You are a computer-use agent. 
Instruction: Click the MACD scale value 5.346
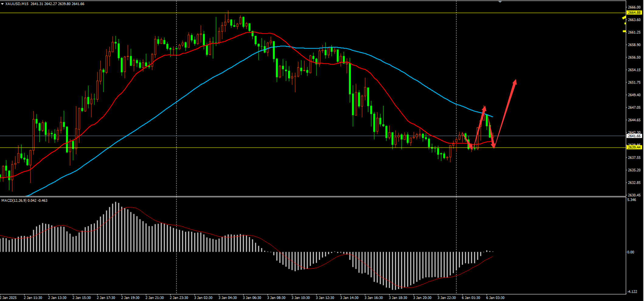click(632, 200)
